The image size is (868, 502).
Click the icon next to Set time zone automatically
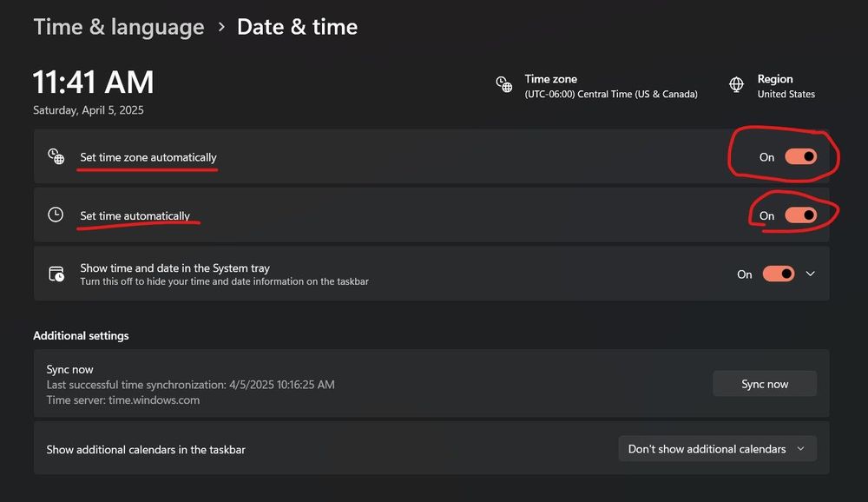point(56,156)
